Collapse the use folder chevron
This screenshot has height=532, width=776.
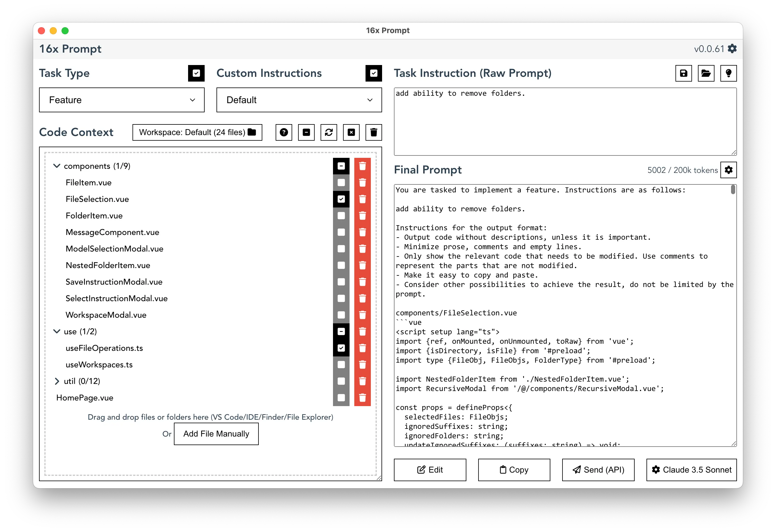click(57, 331)
